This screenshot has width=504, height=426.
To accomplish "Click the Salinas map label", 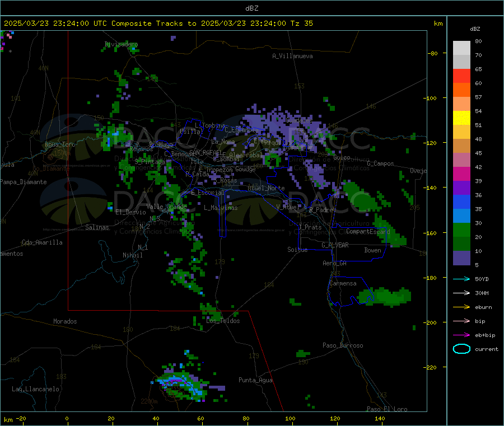I will point(97,227).
